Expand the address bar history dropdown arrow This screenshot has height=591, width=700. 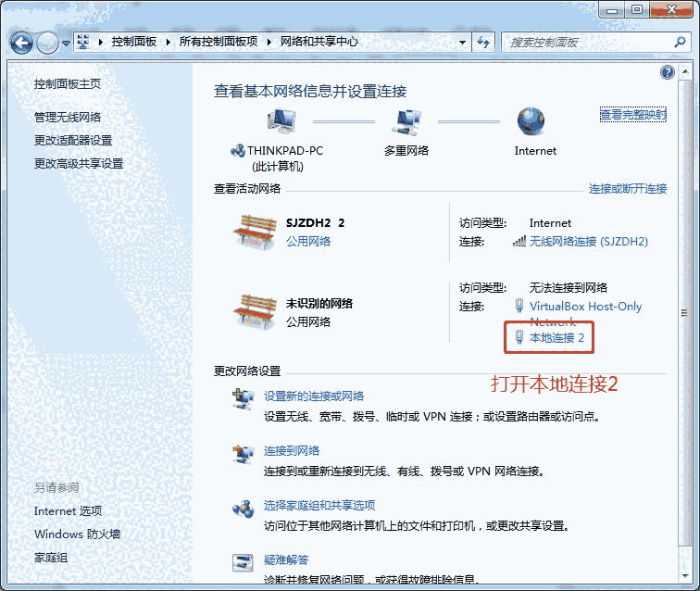pos(463,42)
